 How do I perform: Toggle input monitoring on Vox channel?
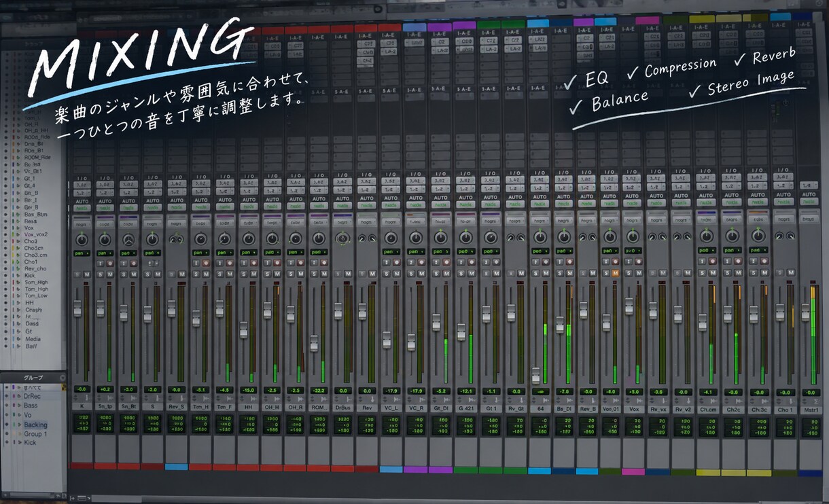[629, 262]
